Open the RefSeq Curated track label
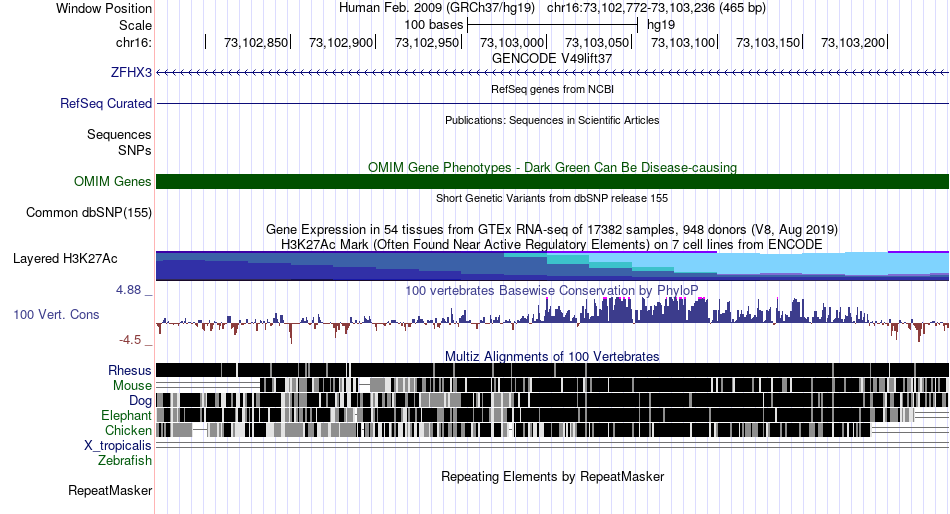 point(106,104)
